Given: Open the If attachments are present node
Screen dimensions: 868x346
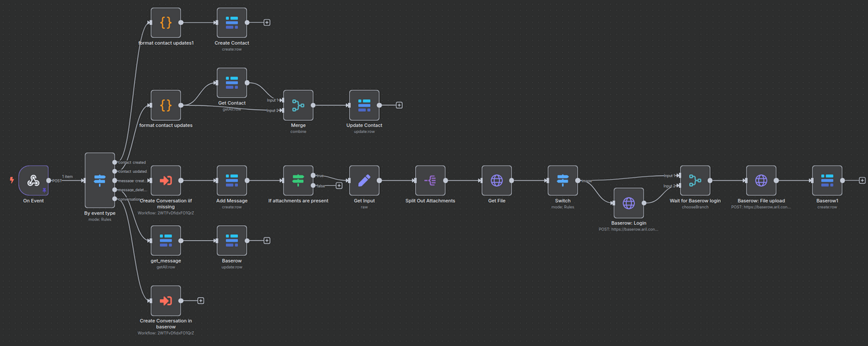Looking at the screenshot, I should point(298,180).
